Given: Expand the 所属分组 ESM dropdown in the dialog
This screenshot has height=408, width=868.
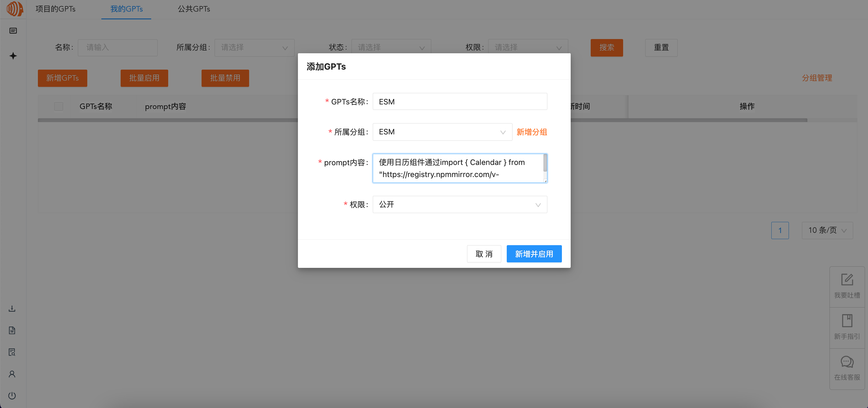Looking at the screenshot, I should 442,132.
